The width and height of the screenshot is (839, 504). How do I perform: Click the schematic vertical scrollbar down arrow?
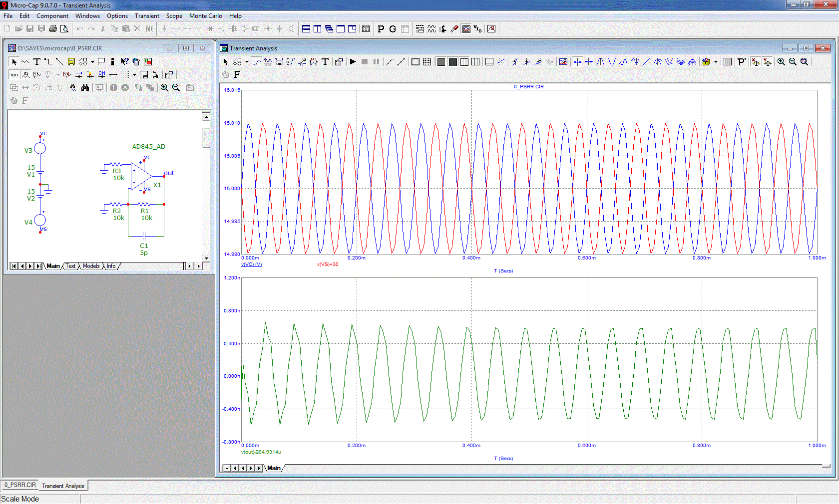pyautogui.click(x=206, y=258)
